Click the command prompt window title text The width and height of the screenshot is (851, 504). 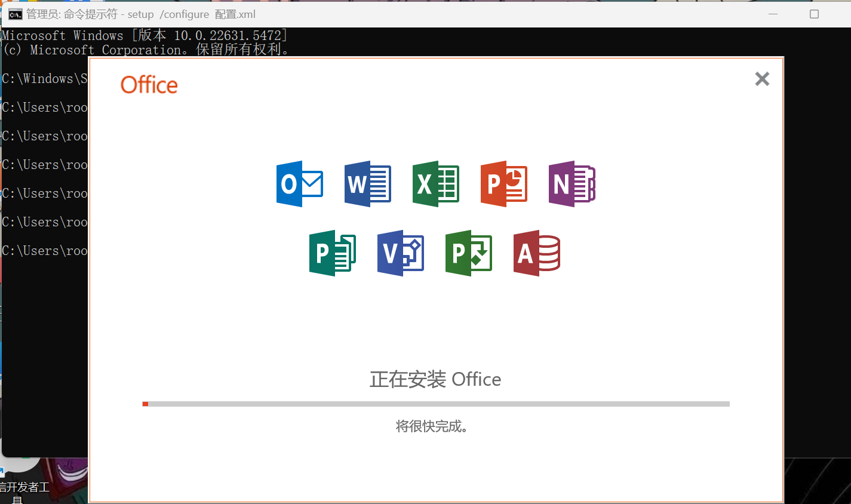141,14
